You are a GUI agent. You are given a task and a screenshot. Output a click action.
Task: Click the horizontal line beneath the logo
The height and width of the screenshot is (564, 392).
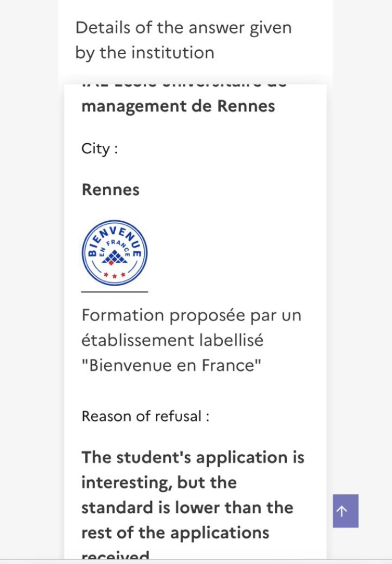(115, 291)
